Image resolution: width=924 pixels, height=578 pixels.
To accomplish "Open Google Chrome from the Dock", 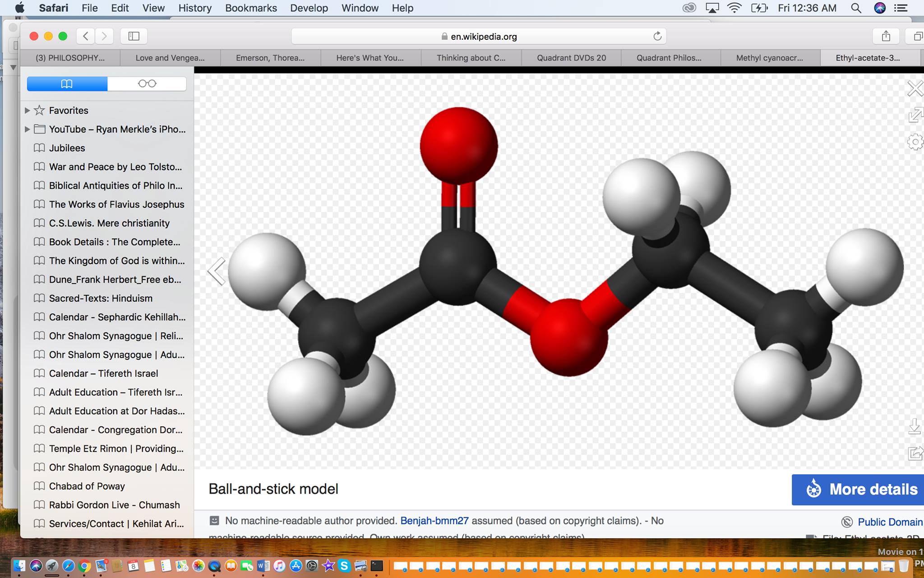I will 84,566.
